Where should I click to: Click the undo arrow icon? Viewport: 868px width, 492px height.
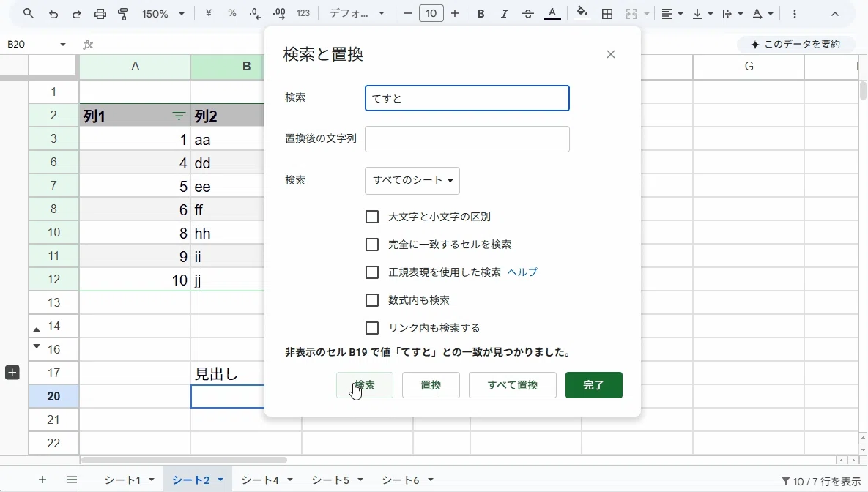53,14
